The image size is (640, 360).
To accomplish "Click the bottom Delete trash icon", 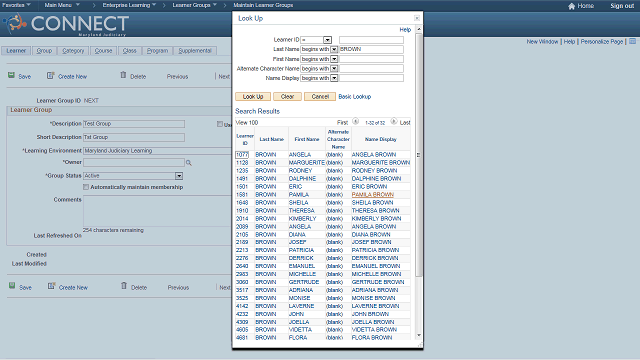I will 124,286.
